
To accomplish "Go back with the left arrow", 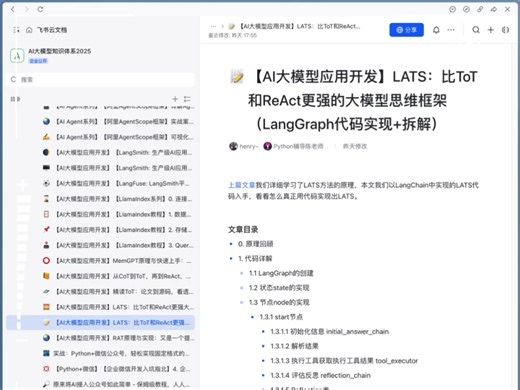I will pos(13,9).
